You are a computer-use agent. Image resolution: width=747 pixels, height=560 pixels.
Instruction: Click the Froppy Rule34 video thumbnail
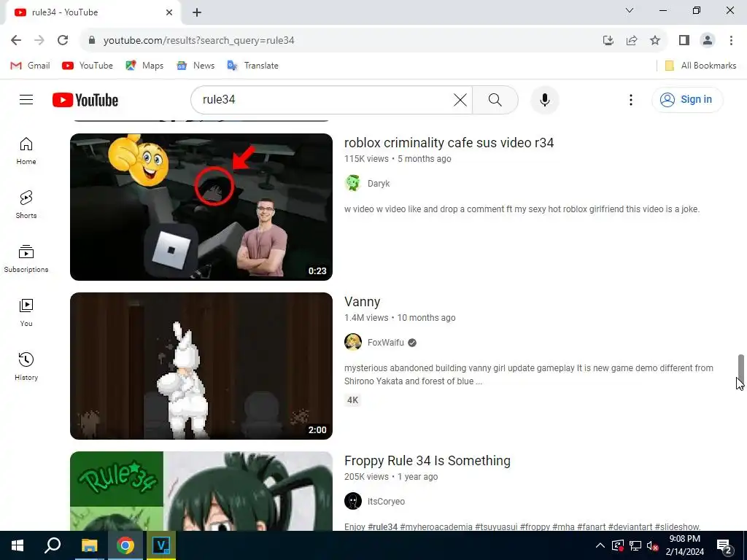point(201,491)
